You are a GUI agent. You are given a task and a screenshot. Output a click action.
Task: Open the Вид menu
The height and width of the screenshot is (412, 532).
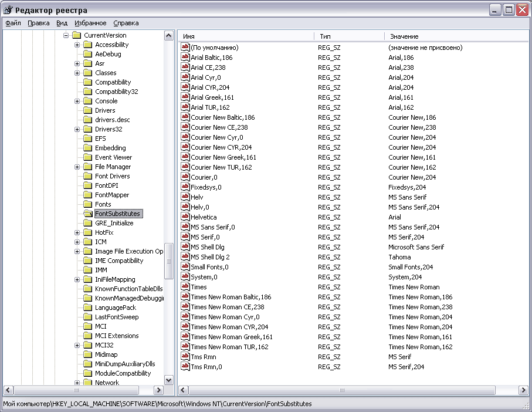coord(62,23)
